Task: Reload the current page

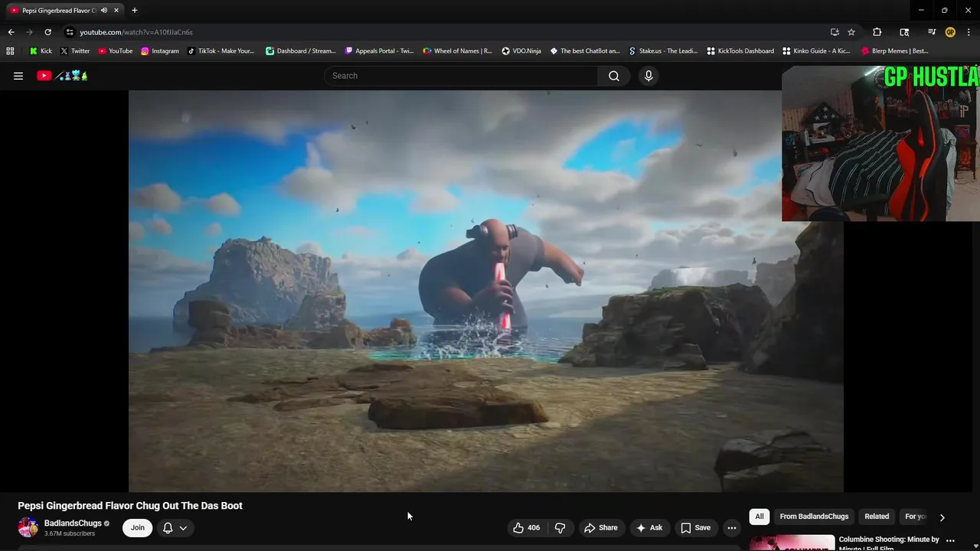Action: click(47, 32)
